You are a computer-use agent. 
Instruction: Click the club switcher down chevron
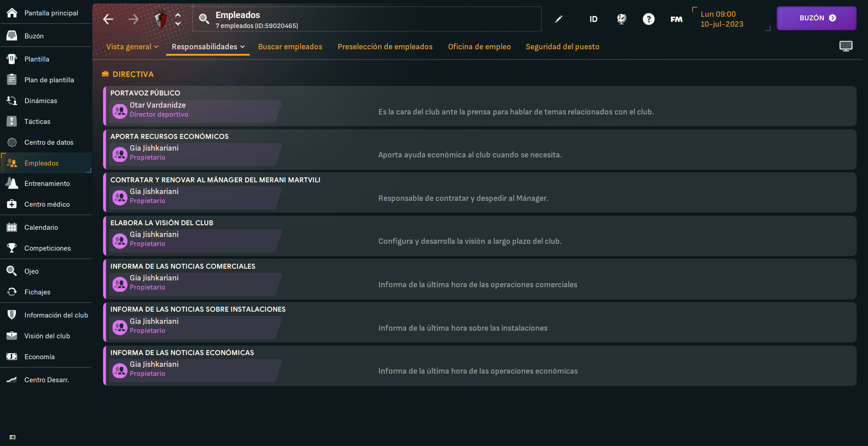[x=178, y=23]
